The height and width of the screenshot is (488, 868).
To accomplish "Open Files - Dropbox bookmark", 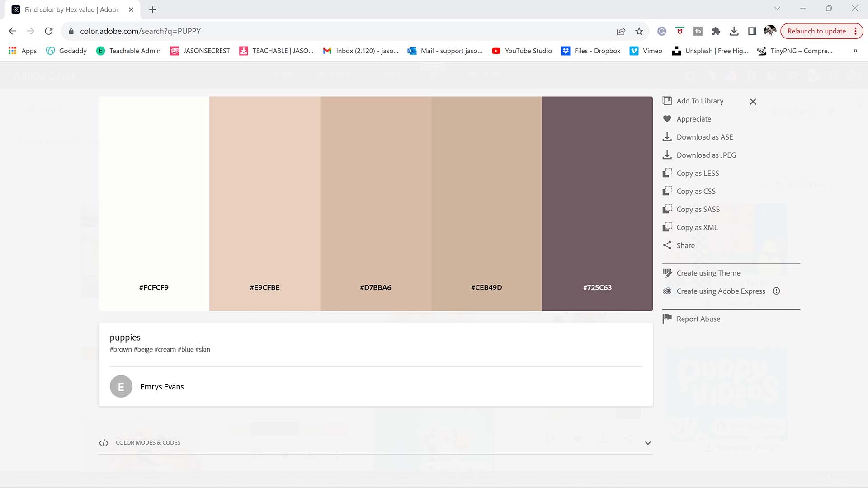I will tap(591, 51).
